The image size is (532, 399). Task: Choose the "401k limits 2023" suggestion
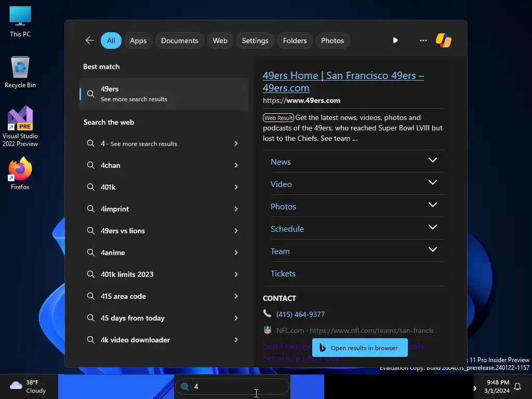click(164, 274)
